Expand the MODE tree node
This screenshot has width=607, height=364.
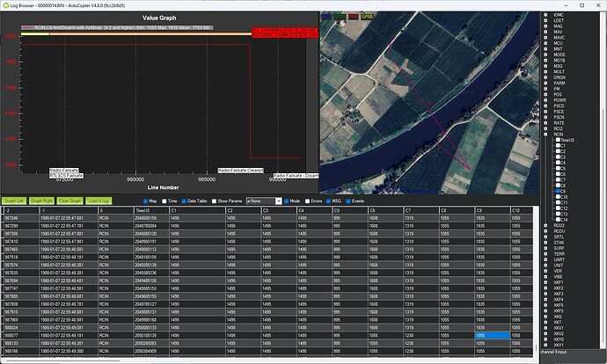pos(545,55)
